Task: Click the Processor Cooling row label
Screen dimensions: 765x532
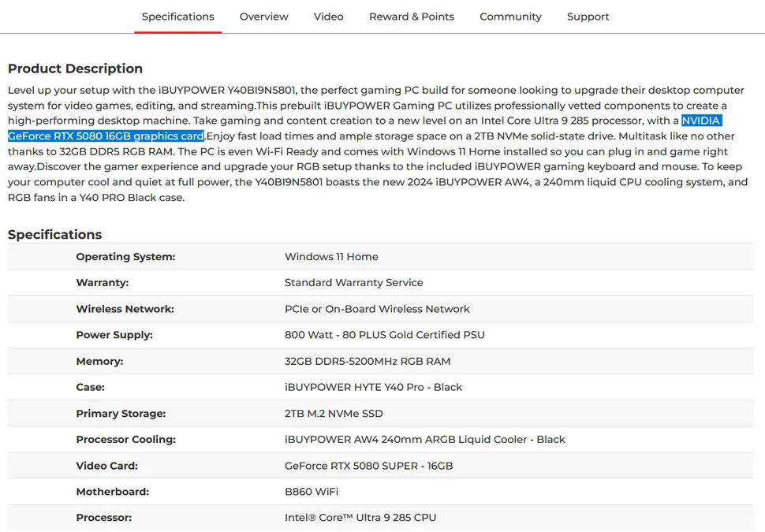Action: (x=125, y=439)
